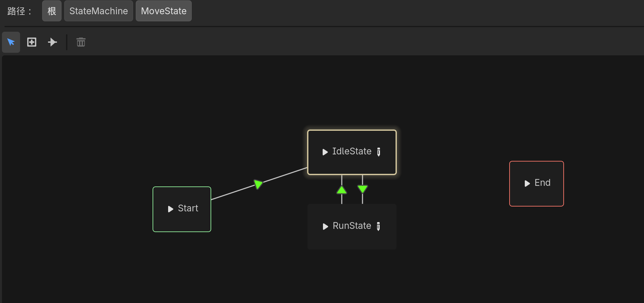This screenshot has height=303, width=644.
Task: Expand the RunState play triangle
Action: 325,227
